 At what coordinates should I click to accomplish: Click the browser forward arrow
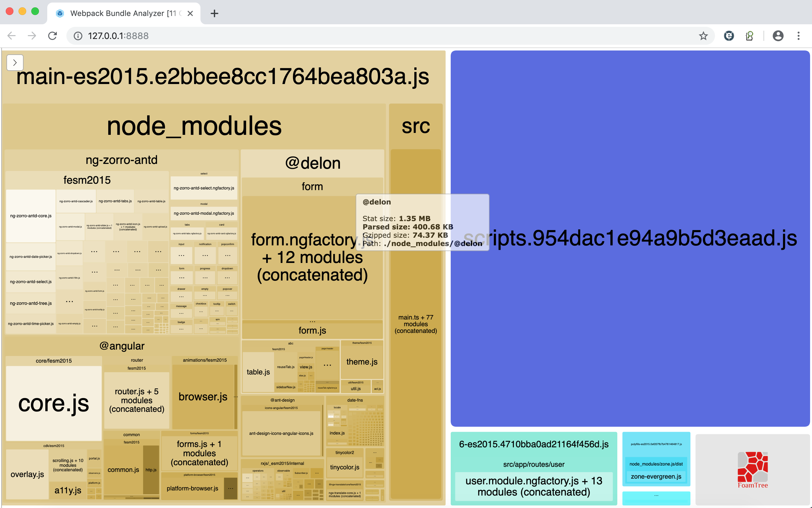32,35
